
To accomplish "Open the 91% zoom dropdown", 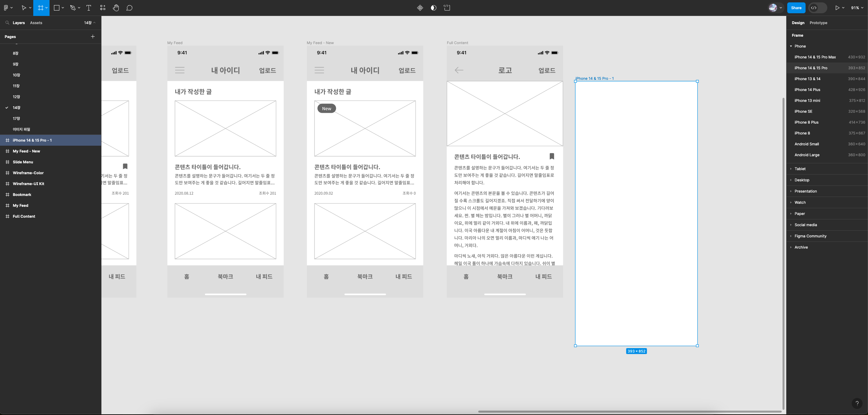I will (x=857, y=8).
